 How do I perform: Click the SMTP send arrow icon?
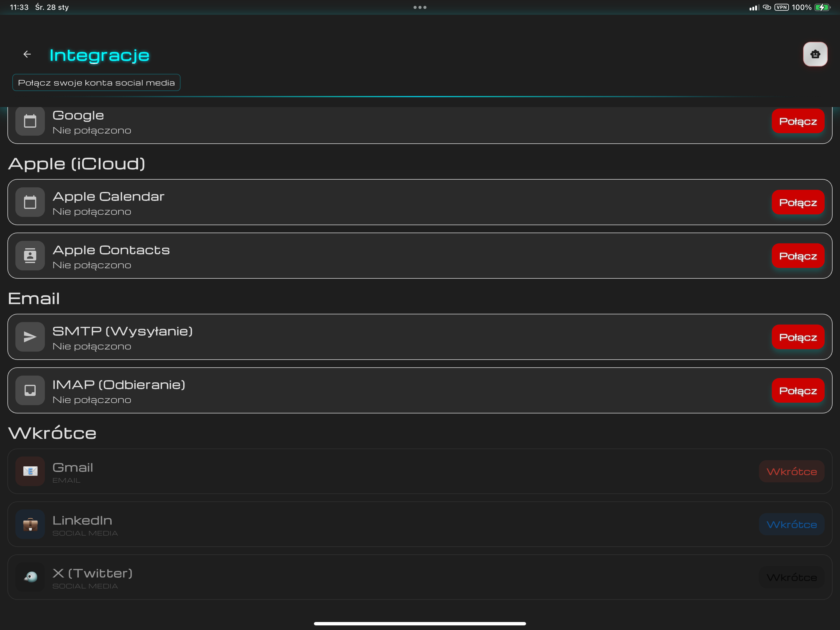pyautogui.click(x=30, y=337)
